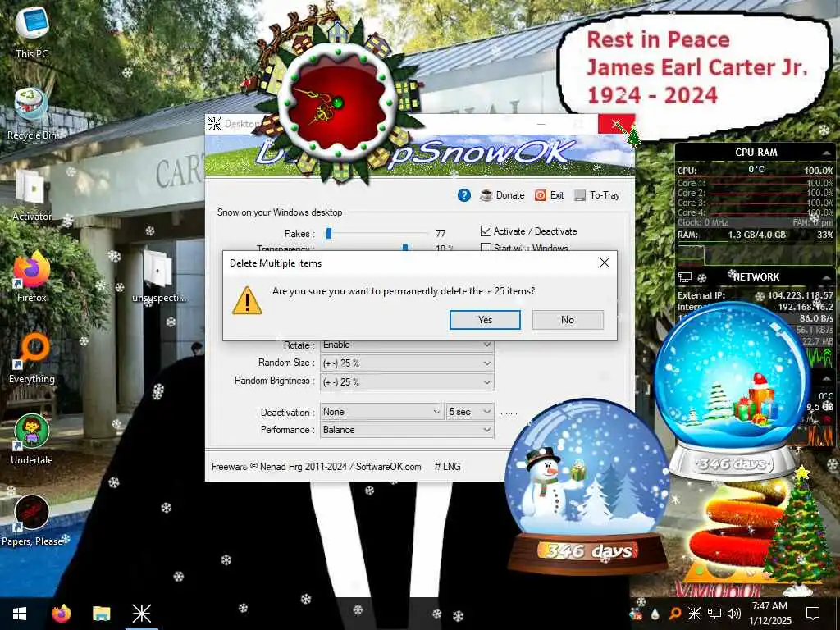Collapse the NETWORK gadget section arrow
The height and width of the screenshot is (630, 840).
(826, 277)
